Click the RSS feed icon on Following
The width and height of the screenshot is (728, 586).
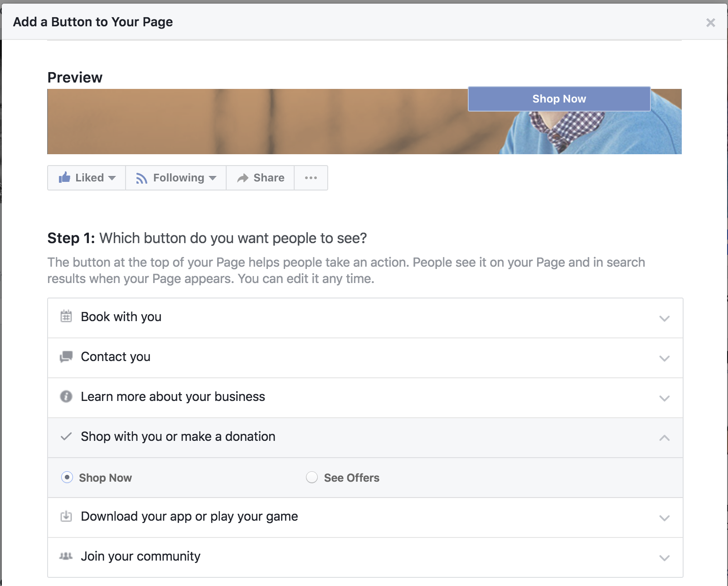[x=142, y=178]
